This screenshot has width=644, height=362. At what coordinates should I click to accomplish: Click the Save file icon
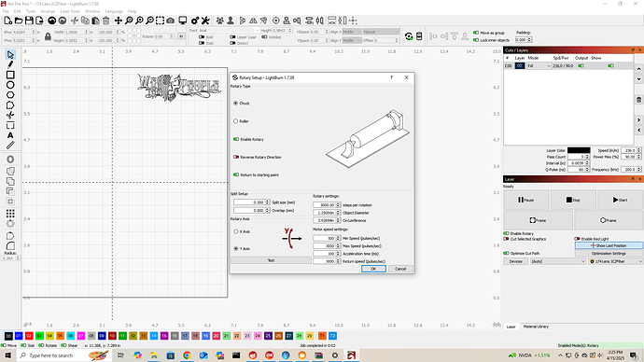point(29,21)
